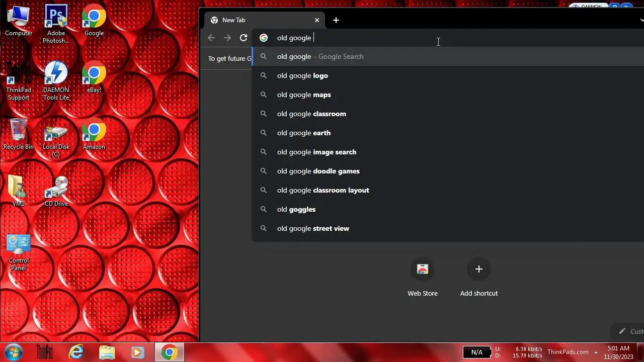Close the New Tab tab
Viewport: 644px width, 362px height.
317,20
